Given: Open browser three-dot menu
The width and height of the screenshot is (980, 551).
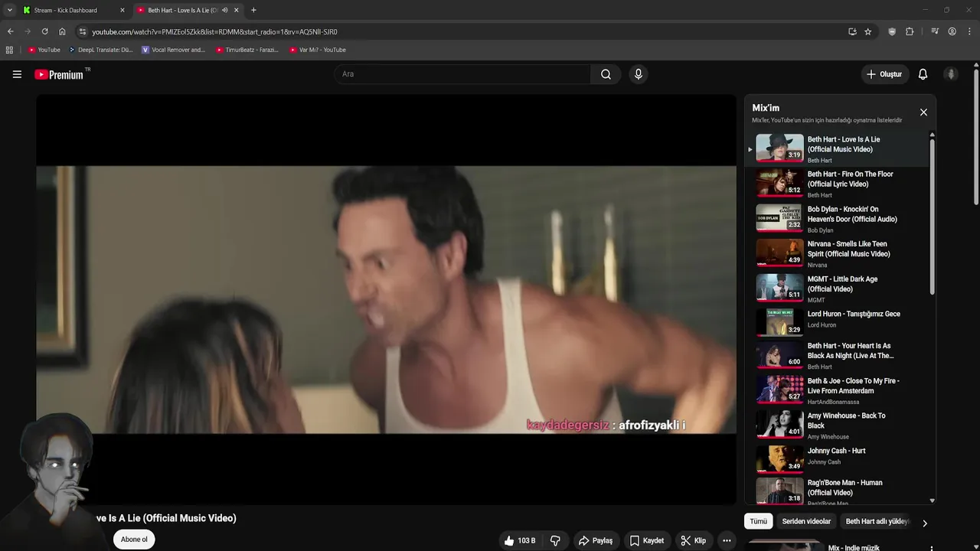Looking at the screenshot, I should 969,31.
